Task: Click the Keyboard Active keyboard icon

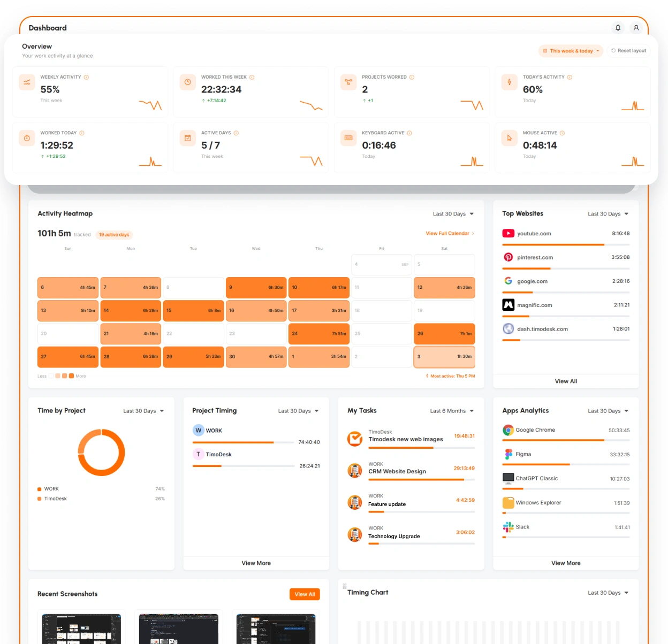Action: pyautogui.click(x=348, y=138)
